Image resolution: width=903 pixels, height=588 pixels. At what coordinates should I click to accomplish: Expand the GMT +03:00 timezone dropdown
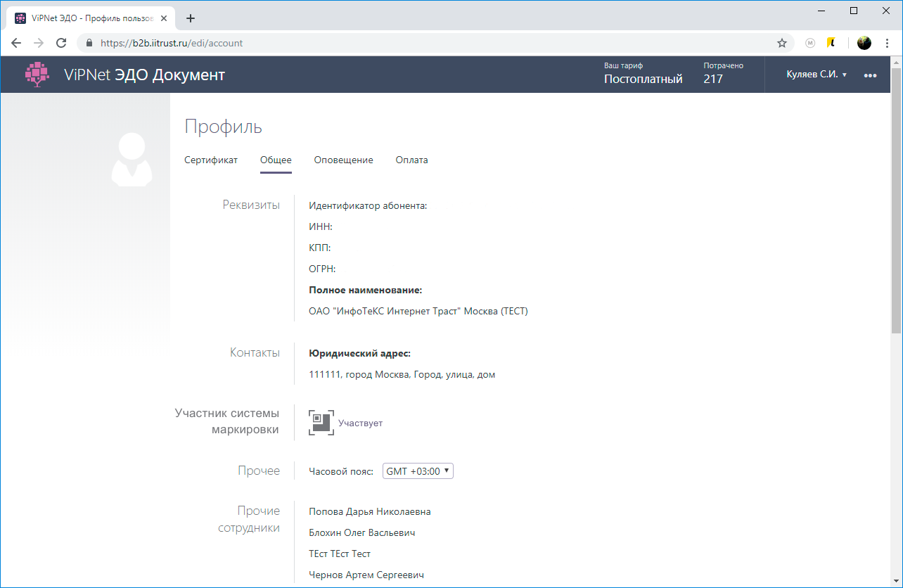tap(418, 471)
